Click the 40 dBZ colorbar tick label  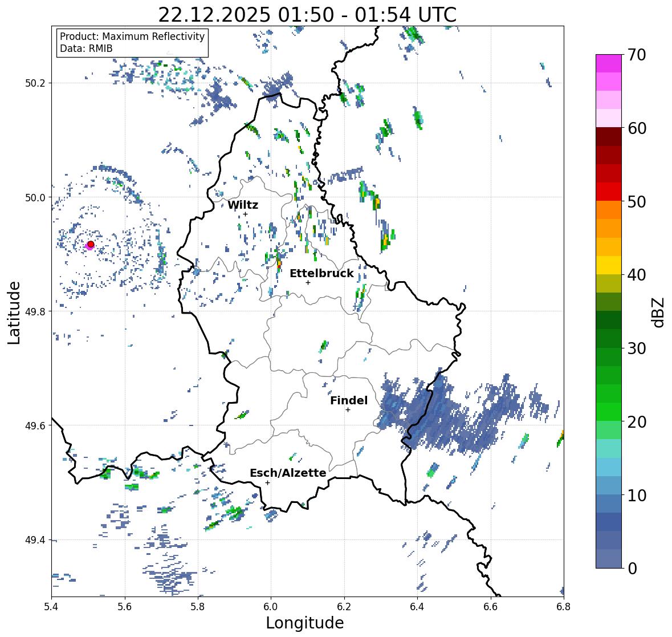pyautogui.click(x=637, y=275)
